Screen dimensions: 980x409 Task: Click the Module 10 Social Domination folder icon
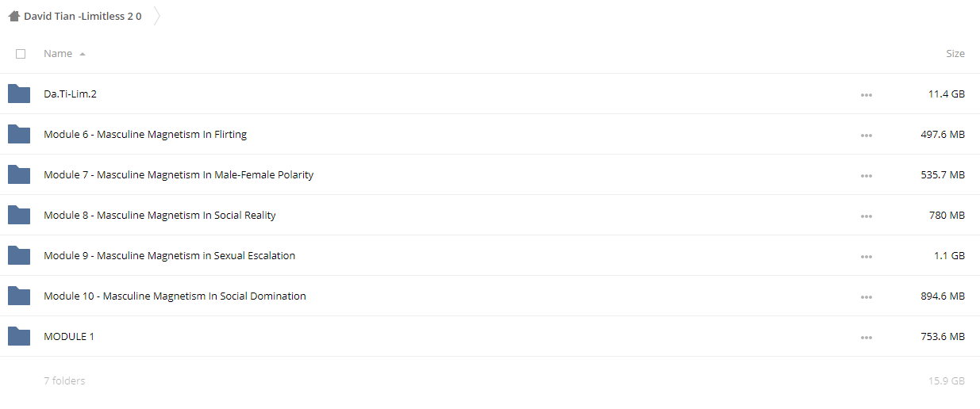[x=19, y=296]
